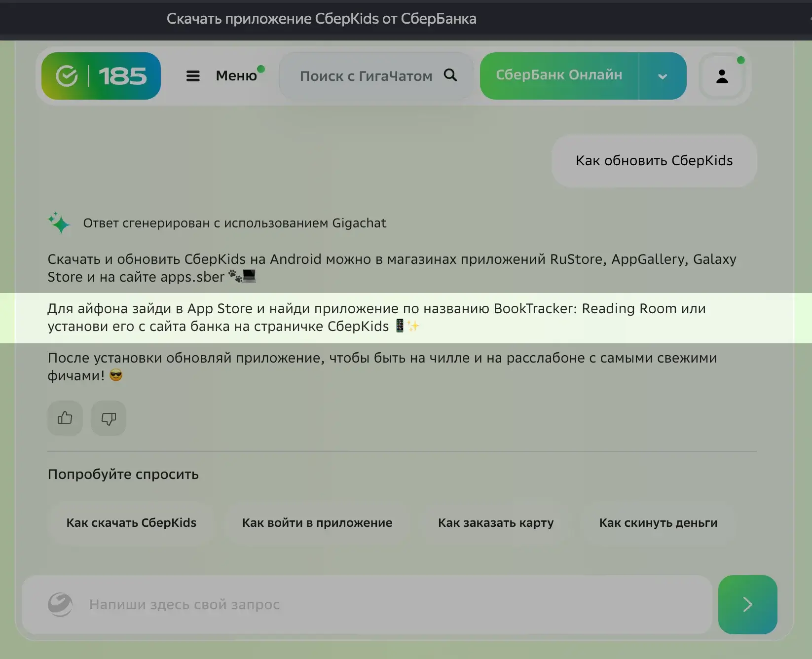Click the page title Скачать приложение СберKids

click(322, 19)
